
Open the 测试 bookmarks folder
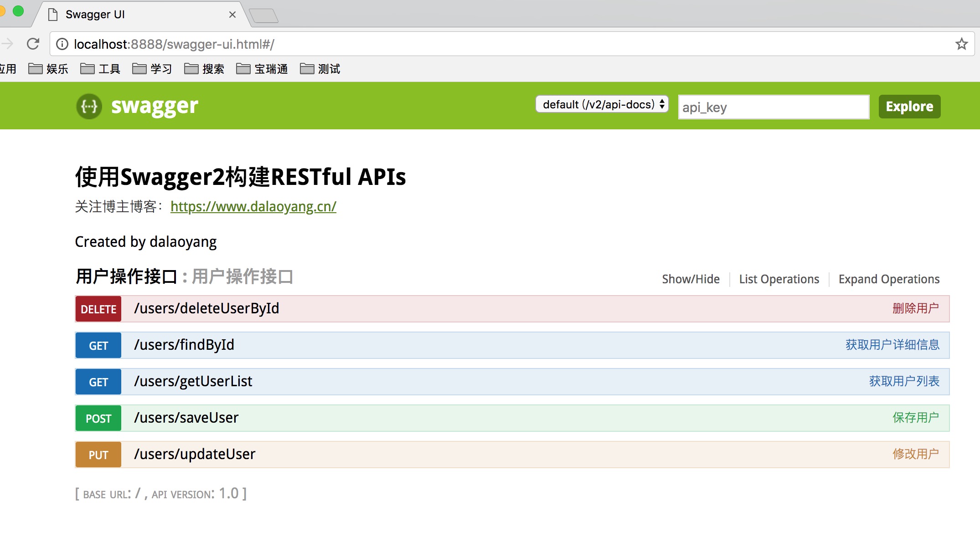click(320, 69)
